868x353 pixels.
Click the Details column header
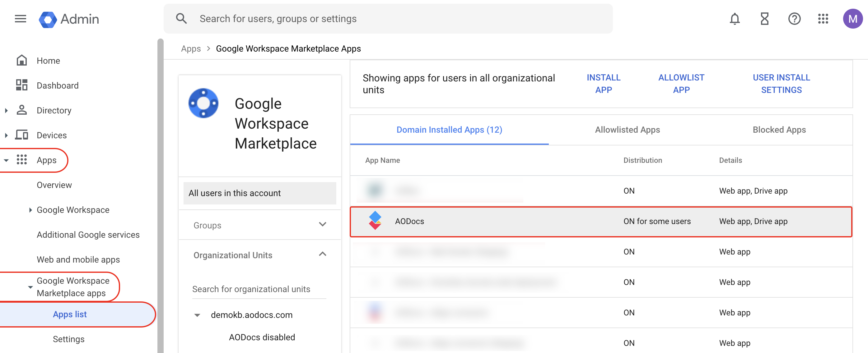click(x=730, y=160)
